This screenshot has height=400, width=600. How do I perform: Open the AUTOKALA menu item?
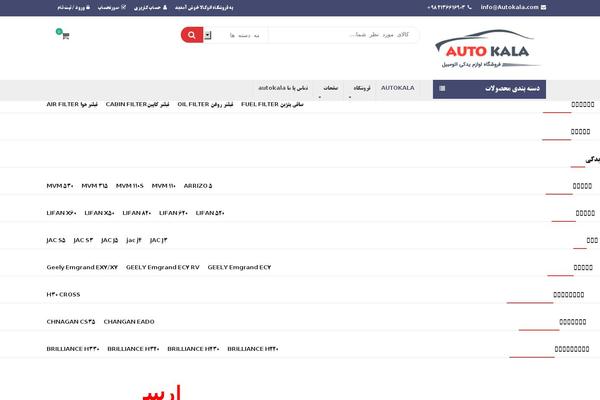(398, 88)
